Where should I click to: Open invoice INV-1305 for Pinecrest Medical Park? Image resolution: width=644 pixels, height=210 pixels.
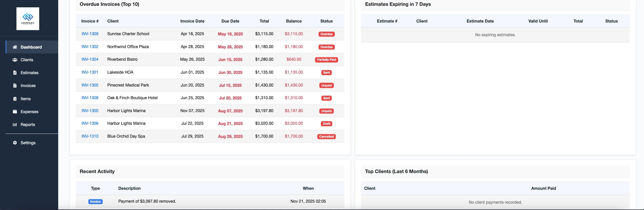[90, 85]
